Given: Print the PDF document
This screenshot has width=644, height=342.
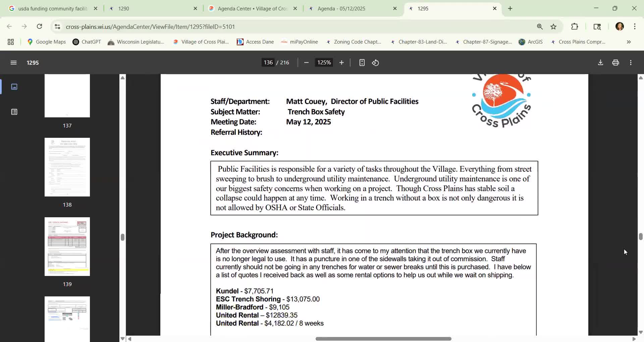Looking at the screenshot, I should click(x=615, y=63).
